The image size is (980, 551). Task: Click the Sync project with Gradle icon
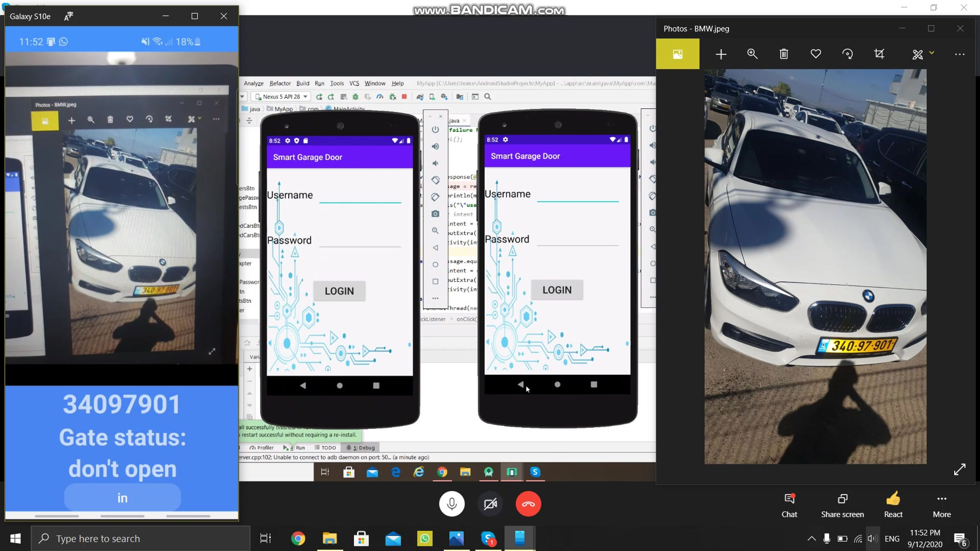click(420, 97)
